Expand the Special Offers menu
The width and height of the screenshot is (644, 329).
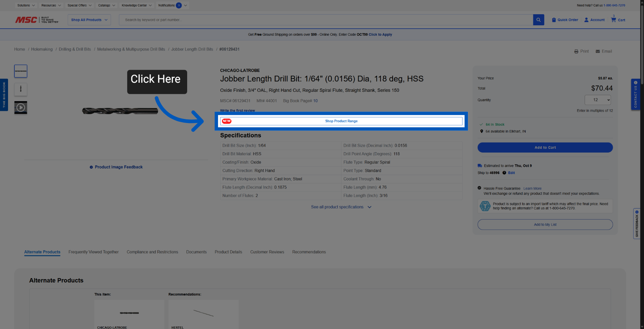point(79,5)
